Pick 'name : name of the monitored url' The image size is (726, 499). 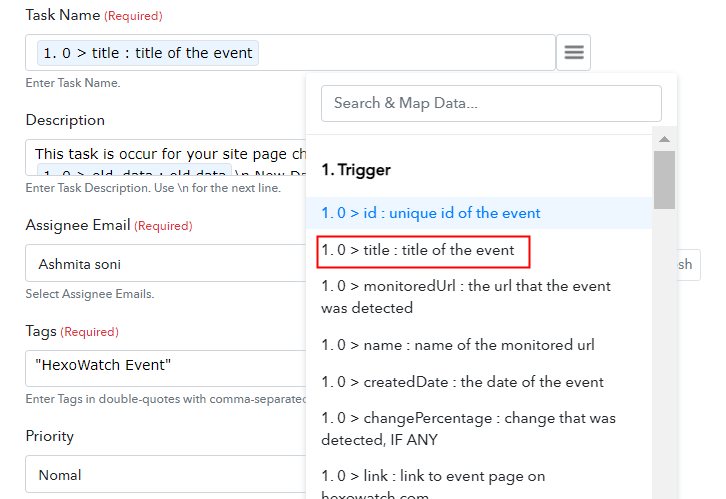[x=479, y=345]
